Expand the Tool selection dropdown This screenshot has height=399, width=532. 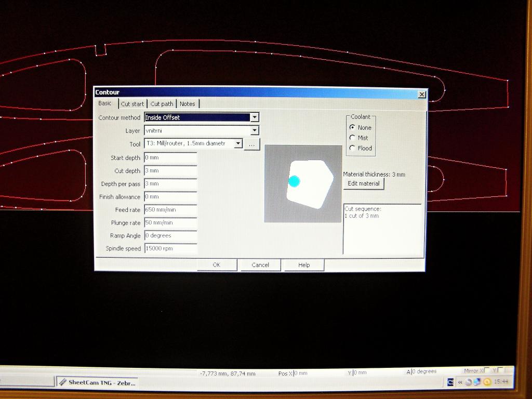[x=238, y=143]
